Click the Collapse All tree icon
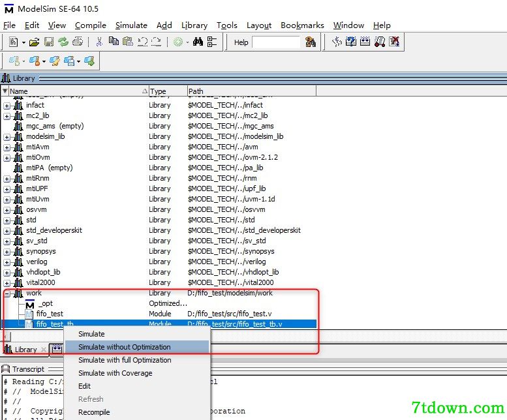Viewport: 507px width, 420px height. pyautogui.click(x=212, y=42)
